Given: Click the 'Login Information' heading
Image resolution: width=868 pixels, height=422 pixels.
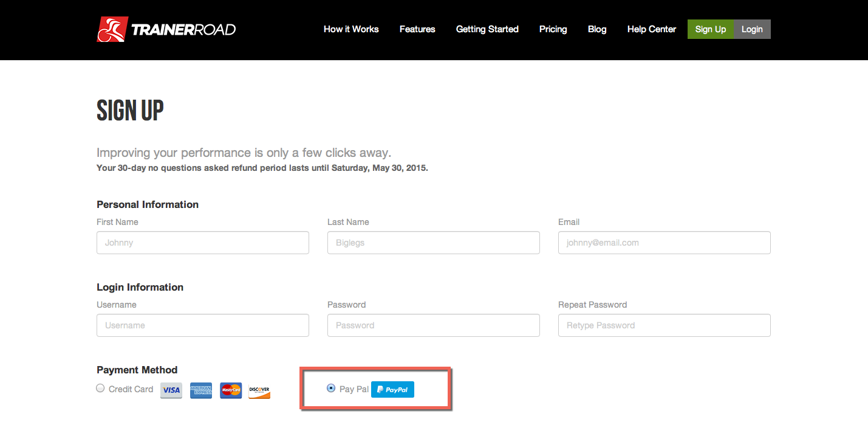Looking at the screenshot, I should coord(140,287).
